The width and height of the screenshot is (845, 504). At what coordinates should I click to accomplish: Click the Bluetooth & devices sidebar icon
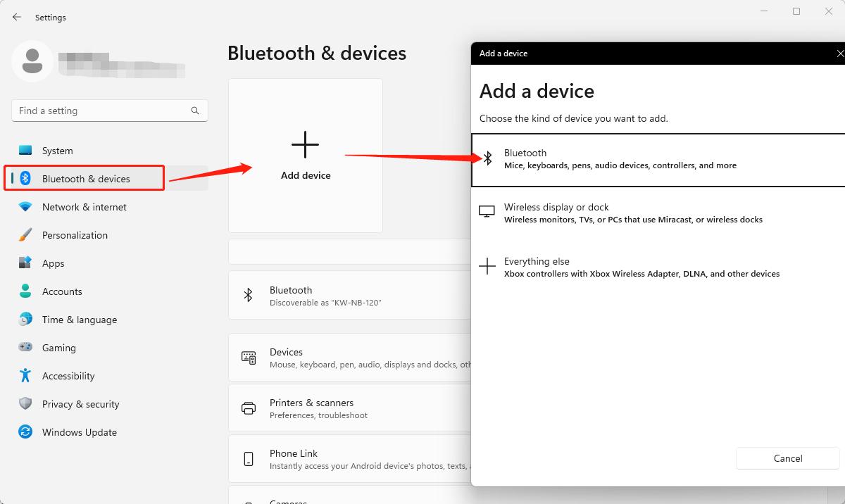[25, 179]
